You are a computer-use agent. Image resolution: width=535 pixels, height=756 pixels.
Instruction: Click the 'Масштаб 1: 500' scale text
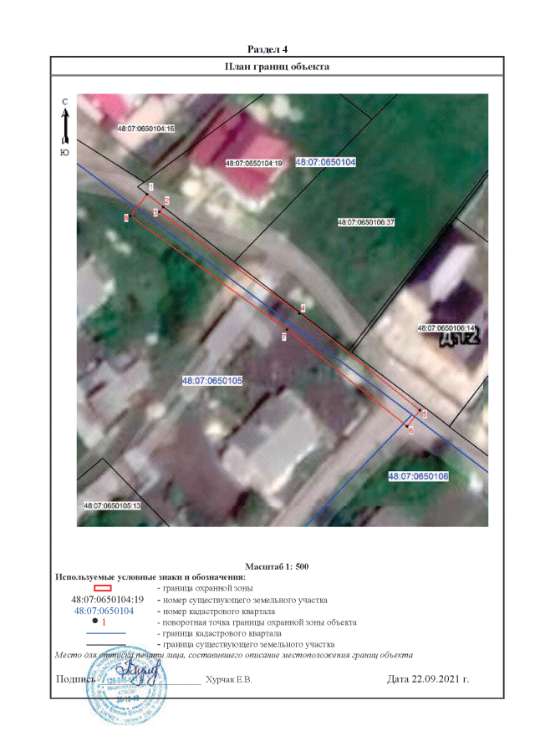click(277, 567)
